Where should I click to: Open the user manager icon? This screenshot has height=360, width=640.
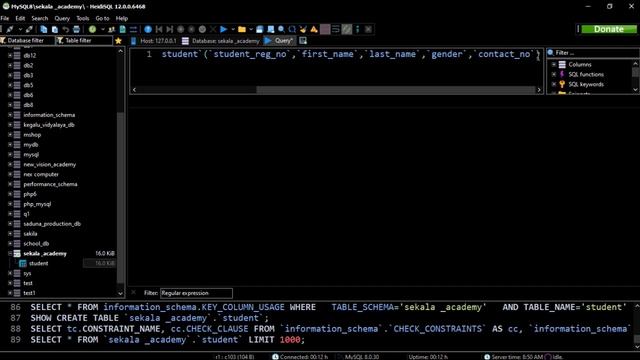coord(111,29)
